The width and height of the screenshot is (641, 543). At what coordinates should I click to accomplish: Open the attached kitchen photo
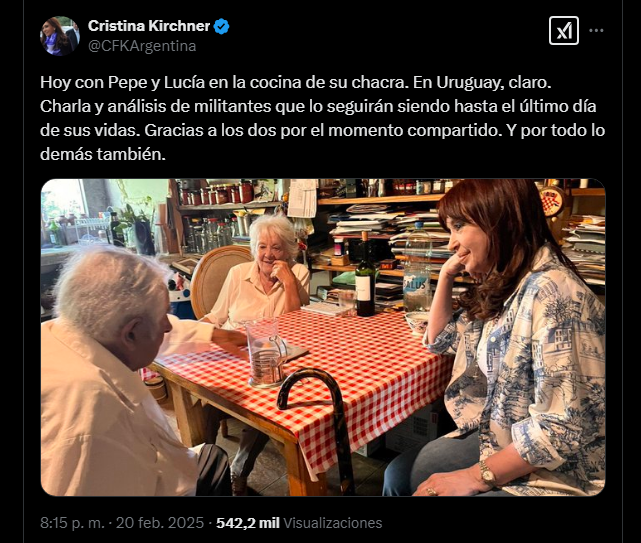tap(323, 337)
